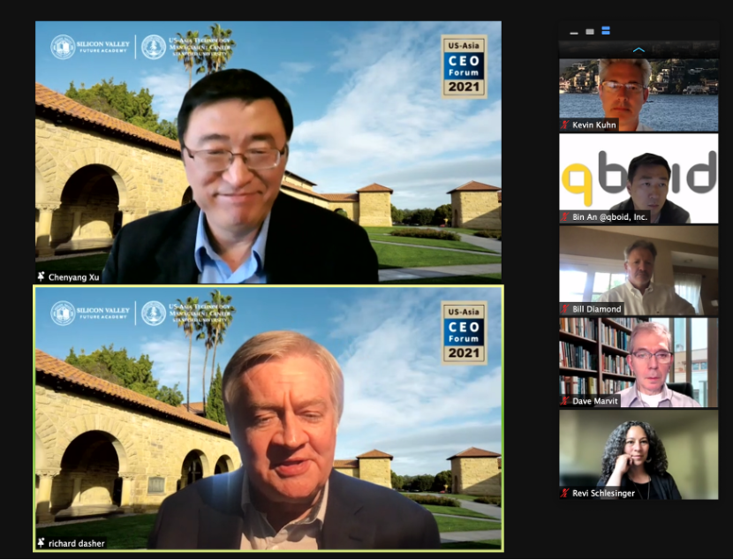Select Kevin Kuhn's video thumbnail
The width and height of the screenshot is (733, 560).
click(639, 95)
